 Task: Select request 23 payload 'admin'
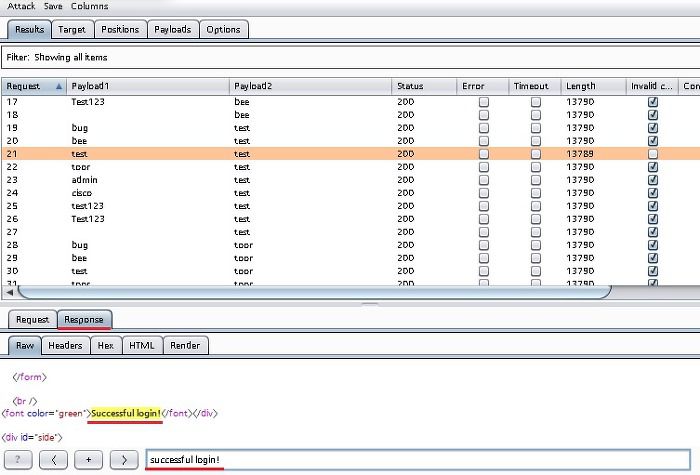click(x=84, y=180)
